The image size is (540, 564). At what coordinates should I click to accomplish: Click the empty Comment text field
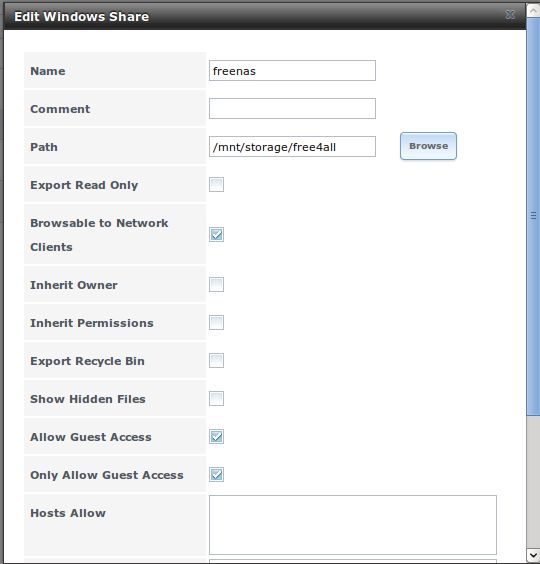(x=292, y=109)
